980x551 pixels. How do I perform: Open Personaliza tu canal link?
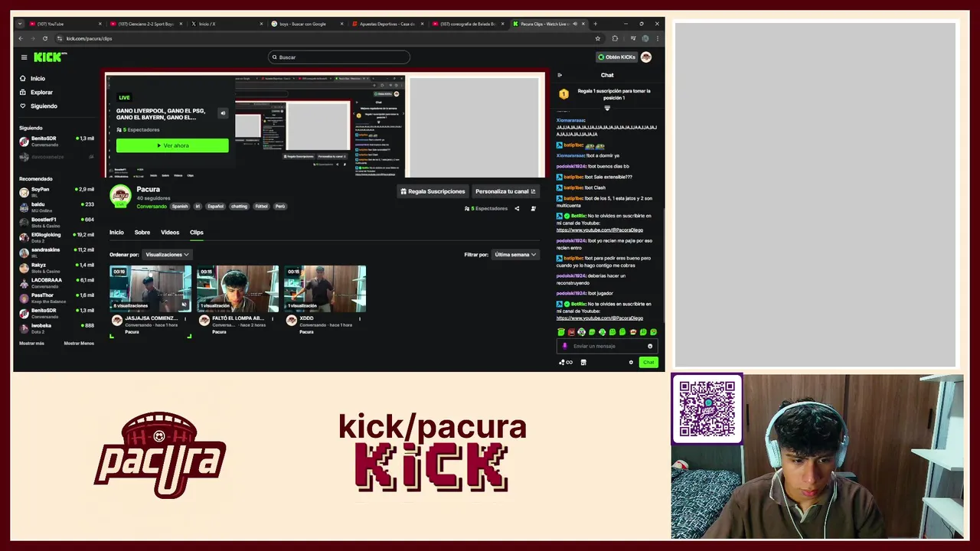click(x=505, y=191)
